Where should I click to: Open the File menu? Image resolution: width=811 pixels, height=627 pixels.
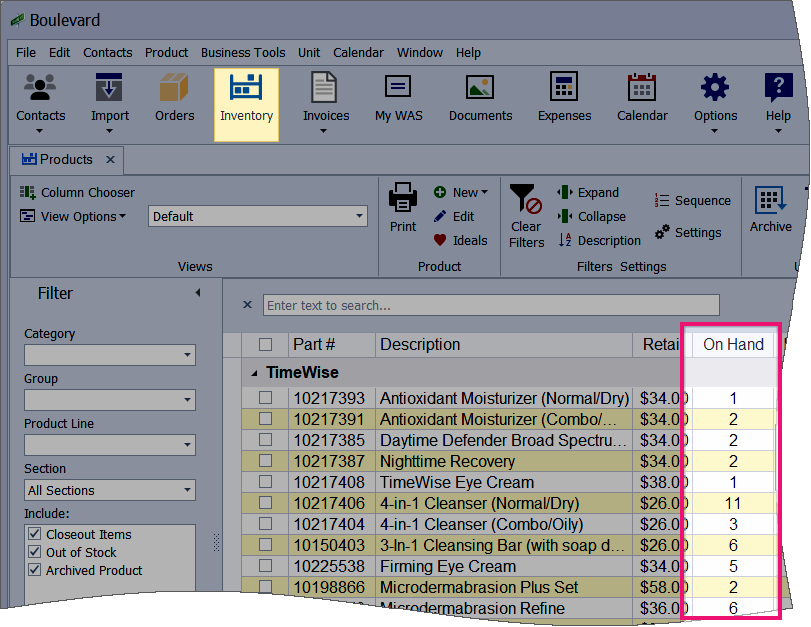point(26,53)
